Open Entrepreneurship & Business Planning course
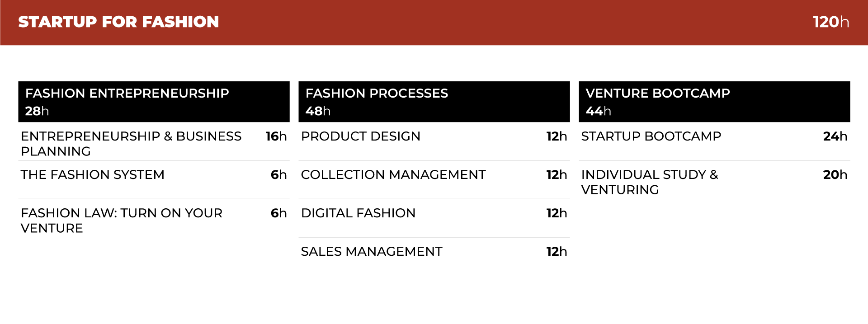 point(154,142)
